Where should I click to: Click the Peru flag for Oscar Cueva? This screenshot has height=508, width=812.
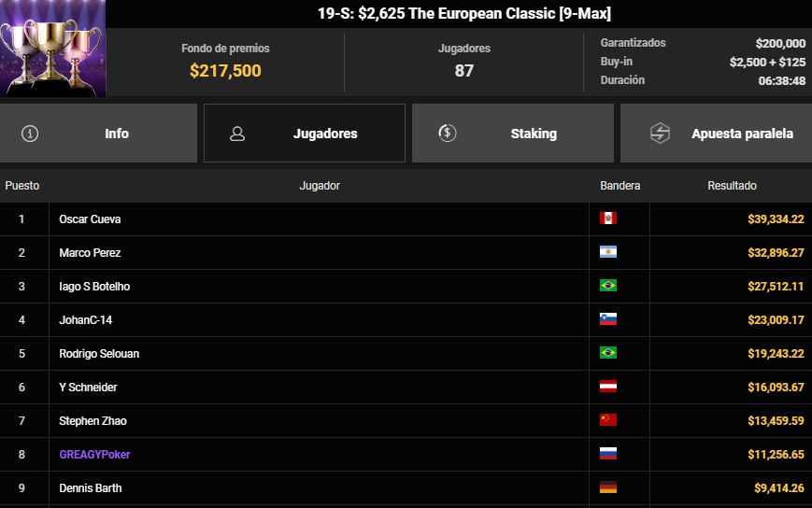coord(608,219)
